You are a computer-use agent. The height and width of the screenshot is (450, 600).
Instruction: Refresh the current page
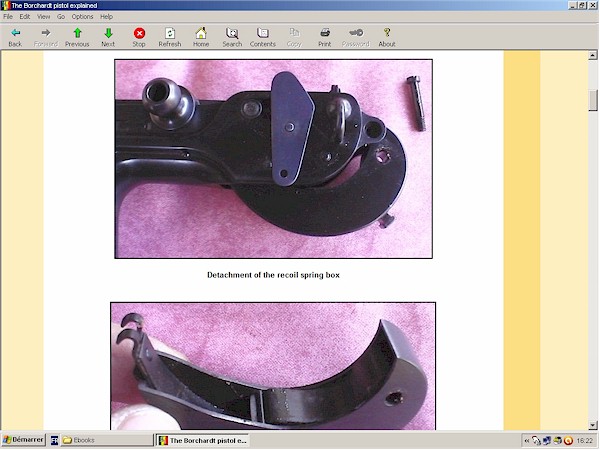coord(170,37)
